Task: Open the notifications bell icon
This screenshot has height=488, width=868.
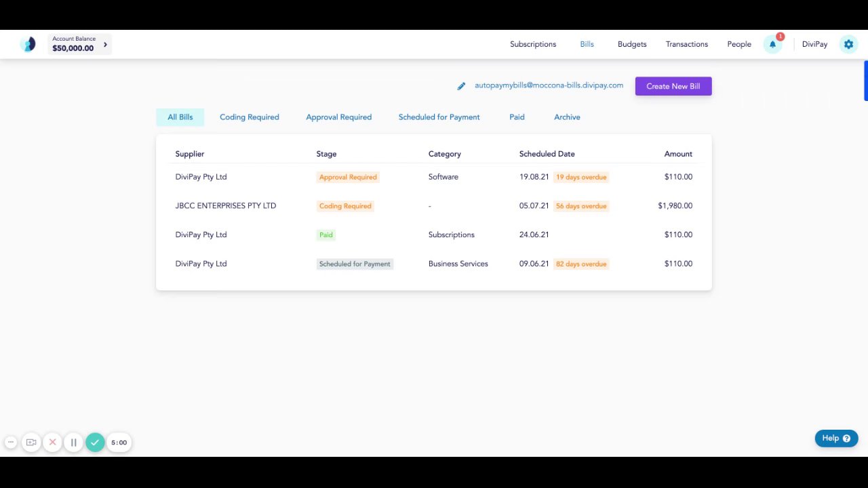Action: coord(772,44)
